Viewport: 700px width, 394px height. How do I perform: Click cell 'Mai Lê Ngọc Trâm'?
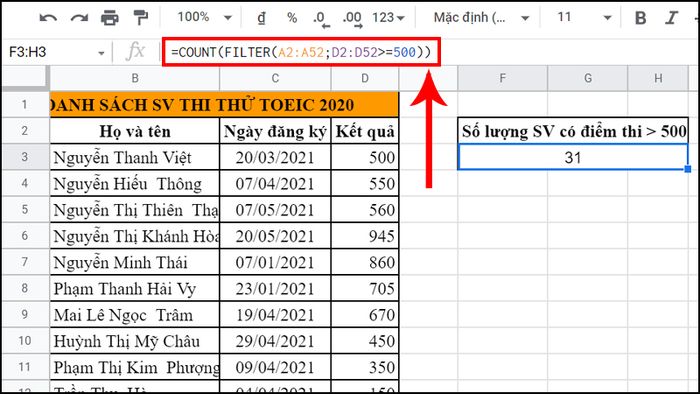135,315
